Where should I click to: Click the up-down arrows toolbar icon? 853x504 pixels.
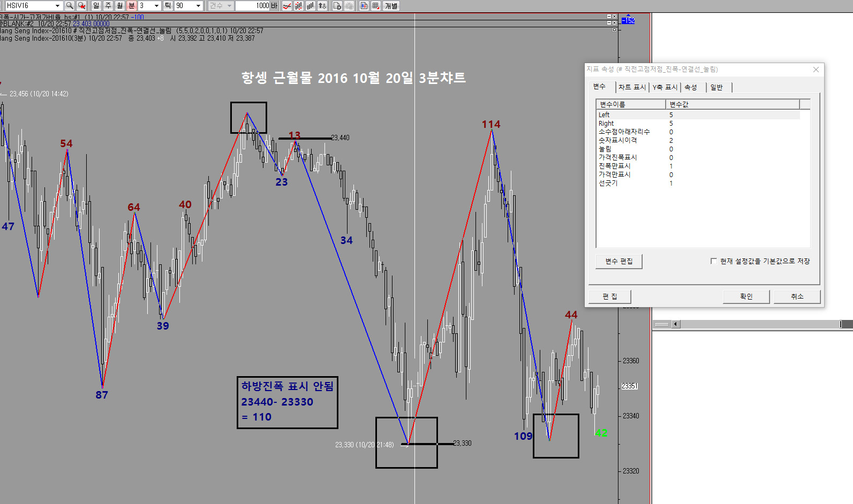coord(322,6)
